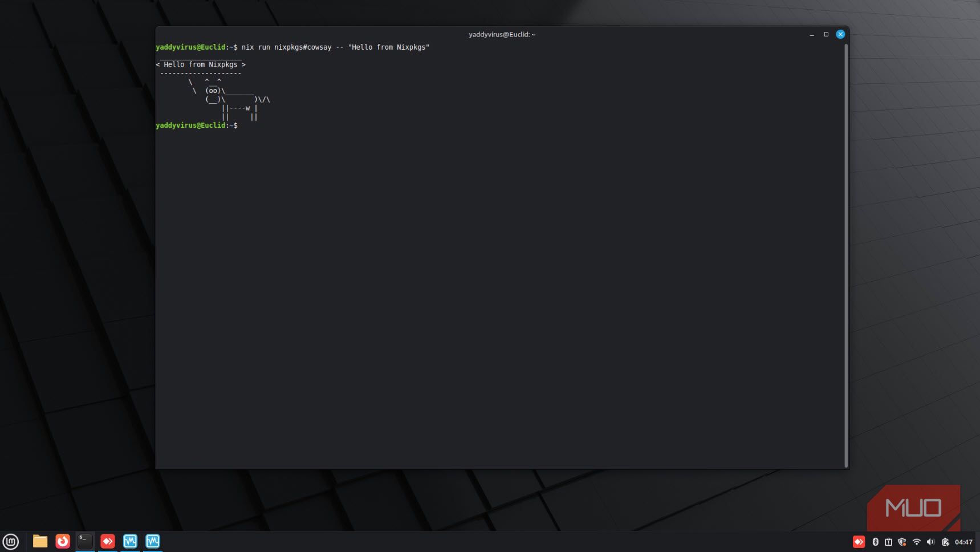Click the terminal title 'yaddyvirus@Euclid: ~'
This screenshot has height=552, width=980.
point(502,35)
